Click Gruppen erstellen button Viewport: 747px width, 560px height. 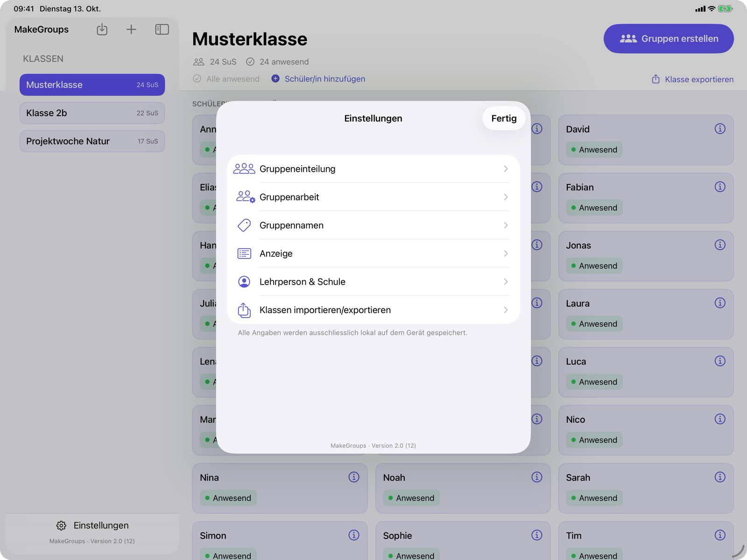point(669,39)
